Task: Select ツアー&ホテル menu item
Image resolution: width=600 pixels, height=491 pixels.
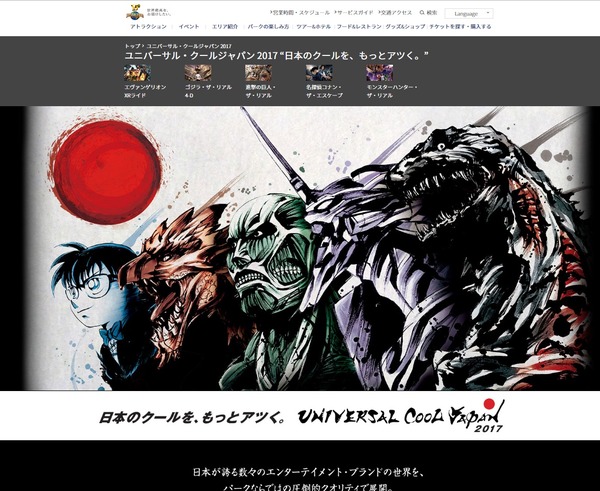Action: click(x=313, y=26)
